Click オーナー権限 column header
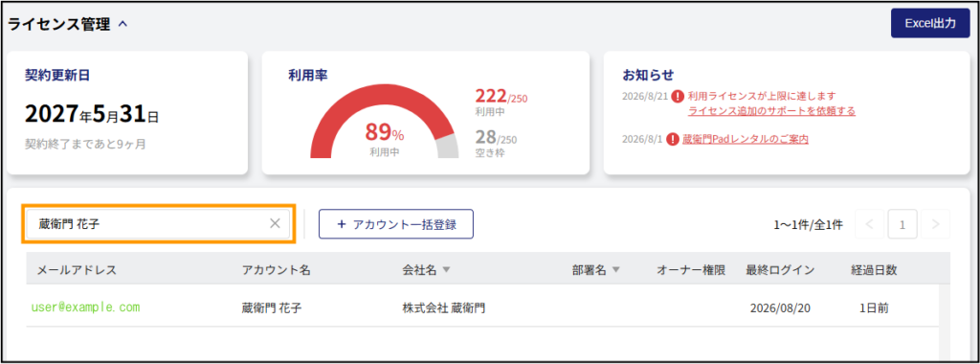The height and width of the screenshot is (364, 980). tap(691, 270)
